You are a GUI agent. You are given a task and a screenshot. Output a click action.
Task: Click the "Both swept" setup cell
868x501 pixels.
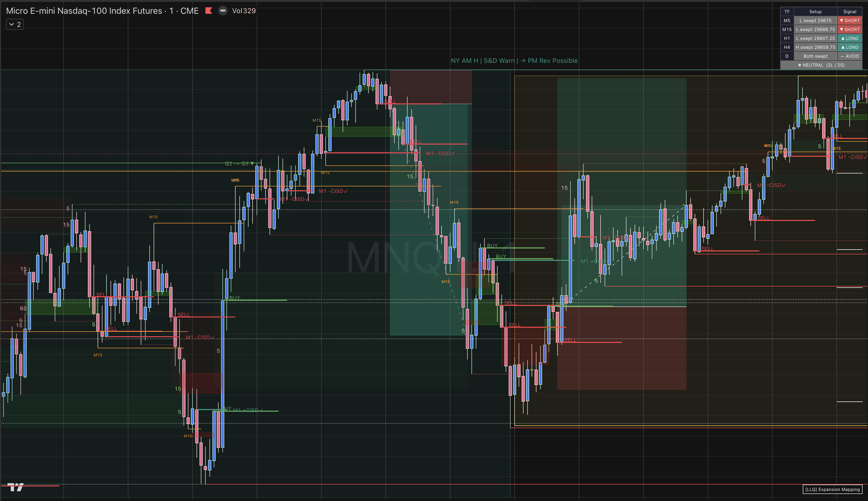[x=815, y=56]
